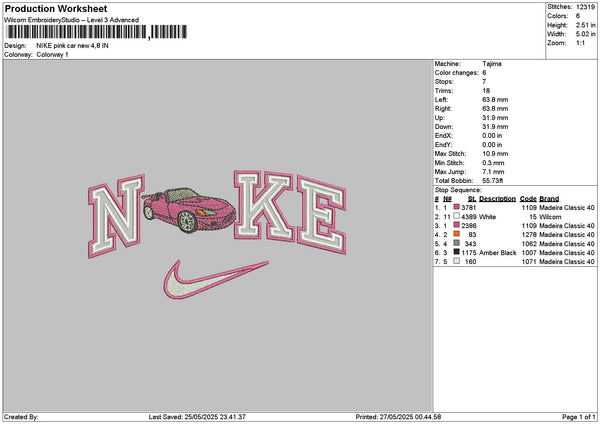Click the Brand column header
600x424 pixels.
click(x=549, y=199)
